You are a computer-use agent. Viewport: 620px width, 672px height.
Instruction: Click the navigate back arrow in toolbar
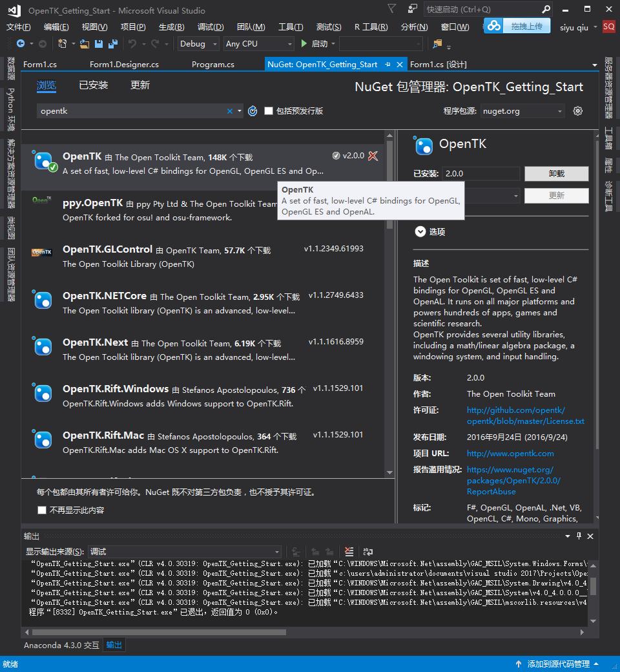(x=20, y=44)
